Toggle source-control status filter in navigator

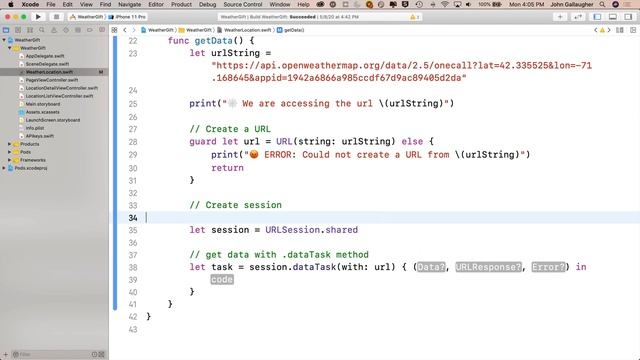[x=102, y=354]
